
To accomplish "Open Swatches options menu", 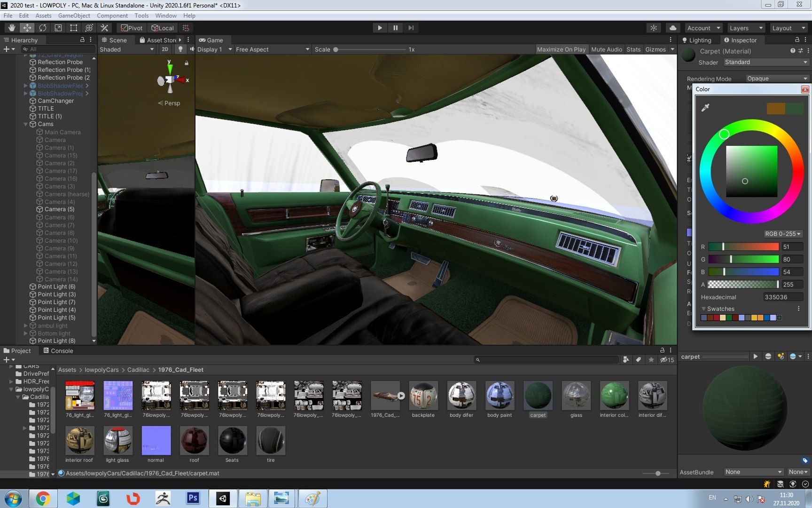I will tap(798, 309).
